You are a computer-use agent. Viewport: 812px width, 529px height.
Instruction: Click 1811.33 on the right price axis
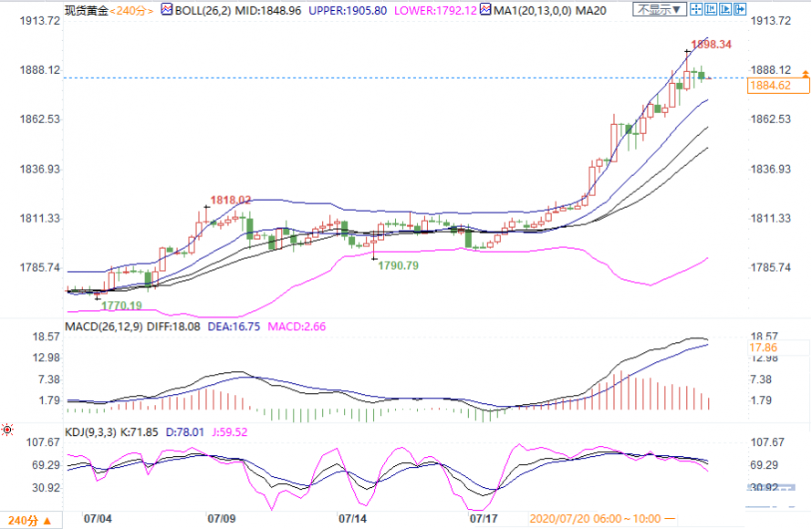771,218
